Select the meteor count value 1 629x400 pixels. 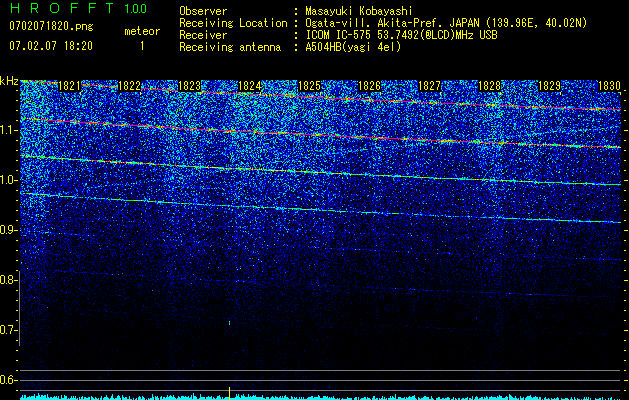(x=142, y=46)
